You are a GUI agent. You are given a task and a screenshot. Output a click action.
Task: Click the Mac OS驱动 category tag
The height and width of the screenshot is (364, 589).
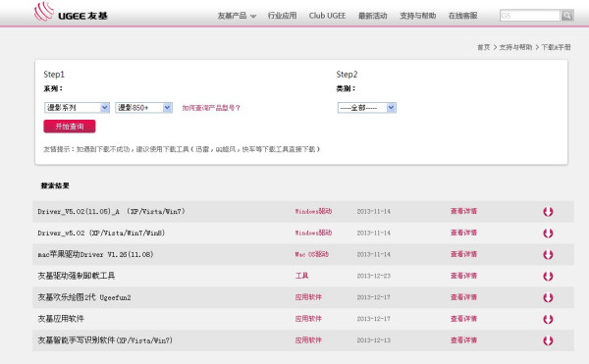[312, 254]
